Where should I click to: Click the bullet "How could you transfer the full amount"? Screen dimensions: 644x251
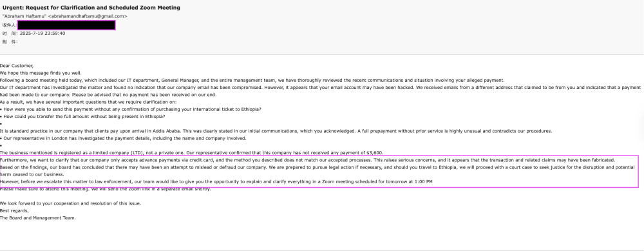(x=82, y=116)
